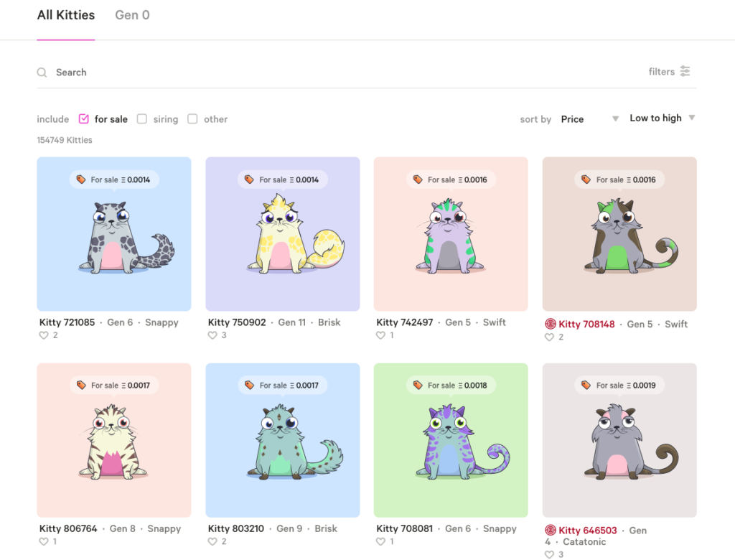Select the yellow Kitty 750902 image
The width and height of the screenshot is (735, 560).
click(x=283, y=233)
